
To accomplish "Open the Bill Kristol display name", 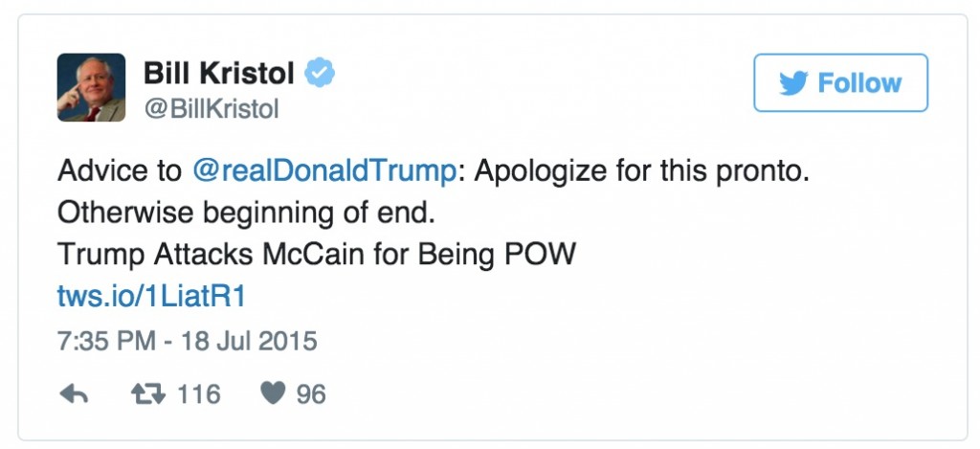I will (x=219, y=73).
